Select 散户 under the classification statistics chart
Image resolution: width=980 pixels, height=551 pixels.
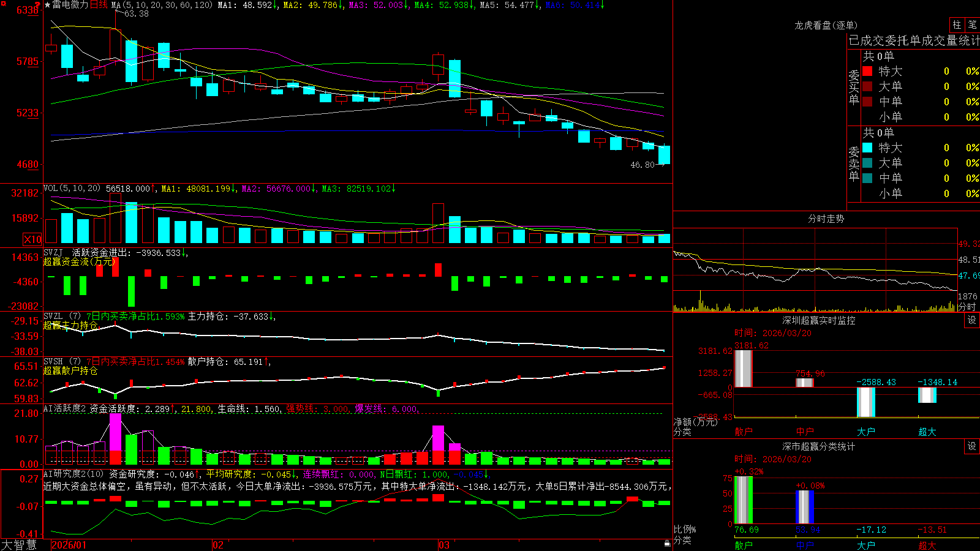tap(744, 545)
